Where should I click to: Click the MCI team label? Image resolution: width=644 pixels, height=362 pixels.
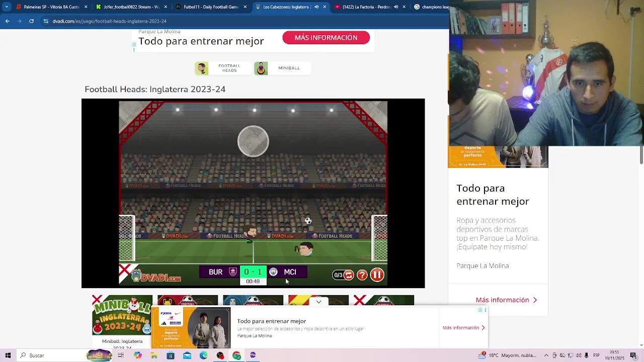click(290, 272)
